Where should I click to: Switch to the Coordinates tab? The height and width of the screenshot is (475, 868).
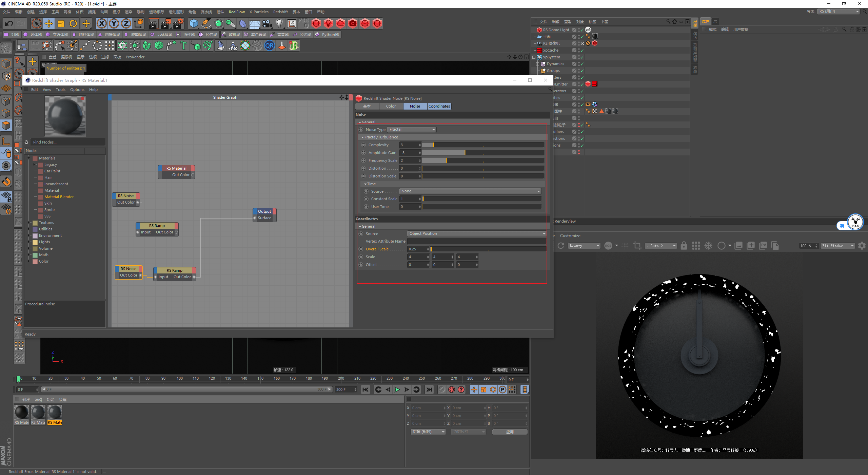(x=439, y=106)
